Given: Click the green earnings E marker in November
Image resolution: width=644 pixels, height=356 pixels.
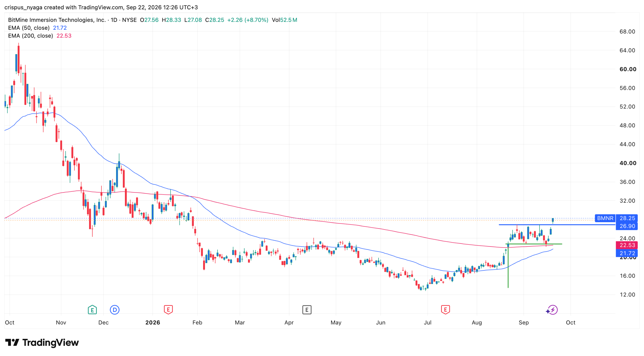Looking at the screenshot, I should tap(92, 310).
